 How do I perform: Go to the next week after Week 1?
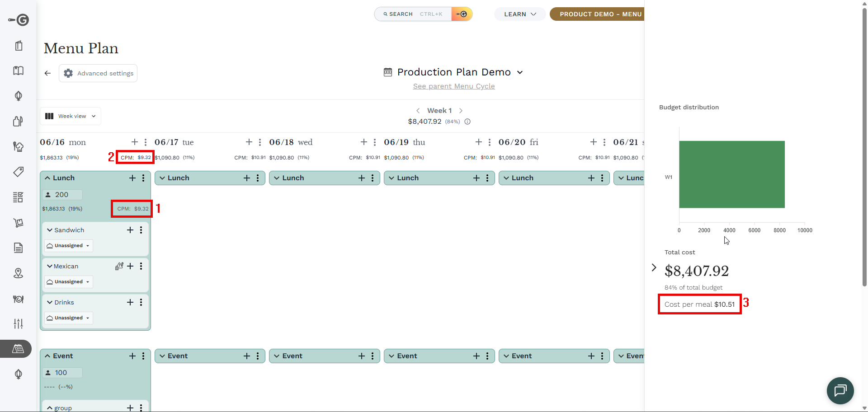point(461,111)
